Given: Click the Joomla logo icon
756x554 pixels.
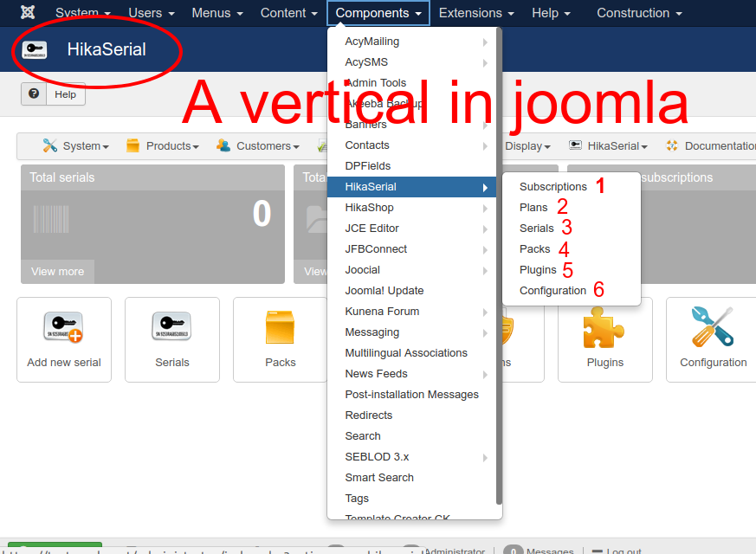Looking at the screenshot, I should 28,12.
